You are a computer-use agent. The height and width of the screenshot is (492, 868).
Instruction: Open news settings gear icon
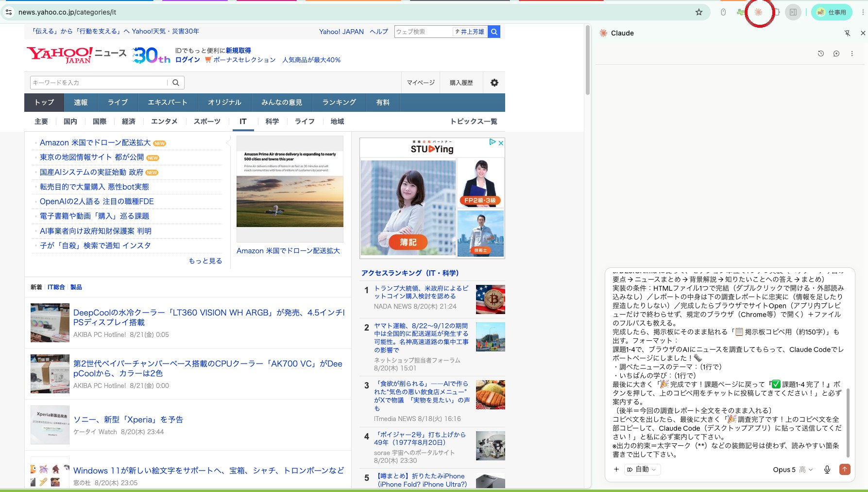[494, 83]
